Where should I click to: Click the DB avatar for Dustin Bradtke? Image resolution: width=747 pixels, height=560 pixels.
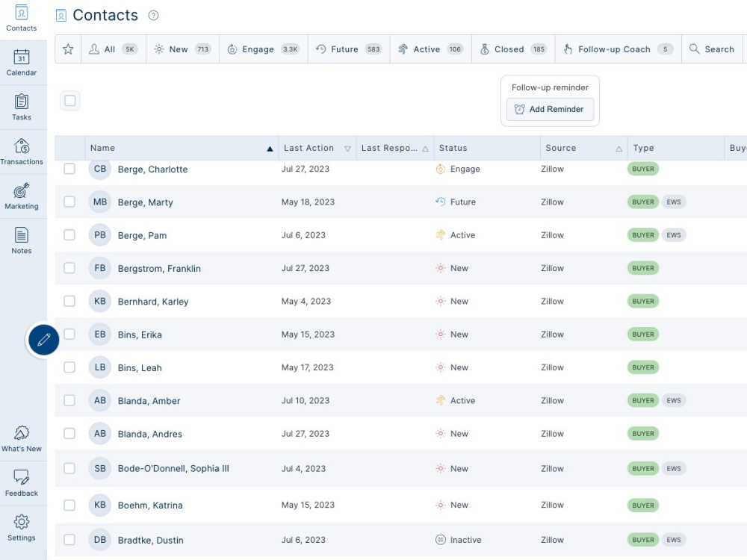[x=100, y=540]
